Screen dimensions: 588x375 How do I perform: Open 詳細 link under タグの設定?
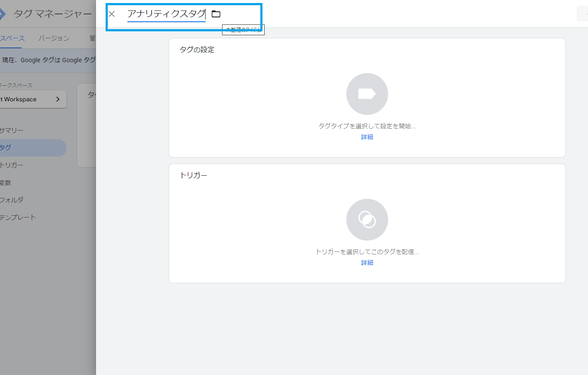367,137
